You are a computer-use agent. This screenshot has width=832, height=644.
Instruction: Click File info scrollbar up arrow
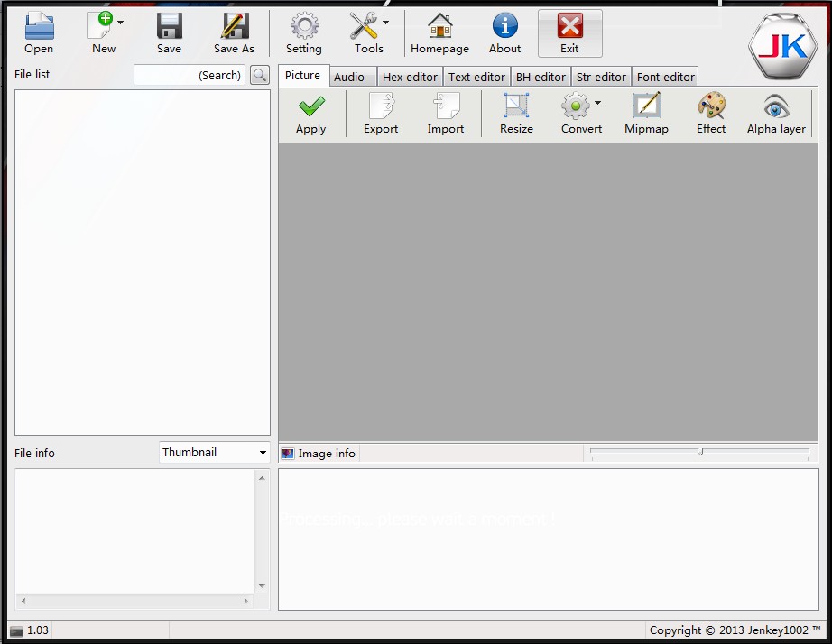coord(262,478)
